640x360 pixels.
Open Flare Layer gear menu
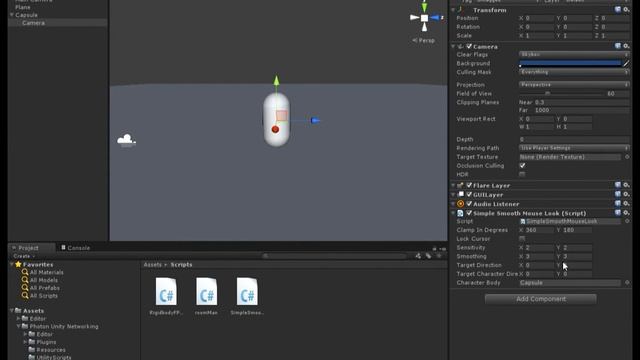click(x=626, y=185)
